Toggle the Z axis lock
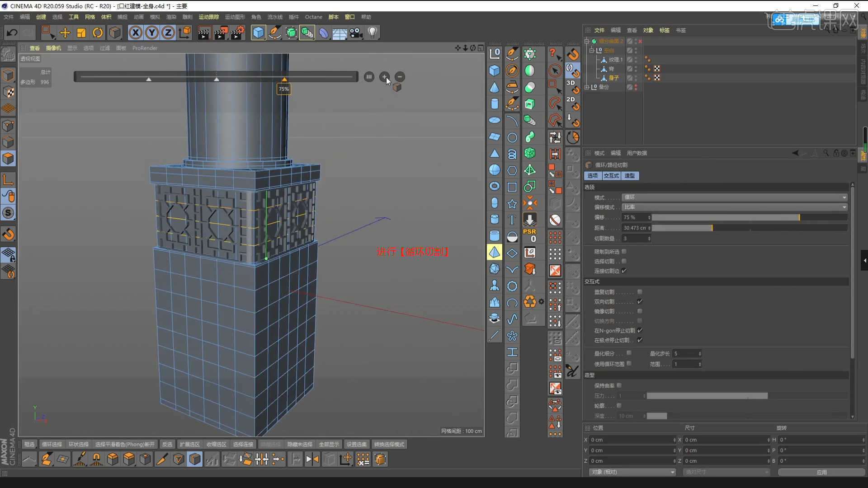The width and height of the screenshot is (868, 488). (168, 33)
